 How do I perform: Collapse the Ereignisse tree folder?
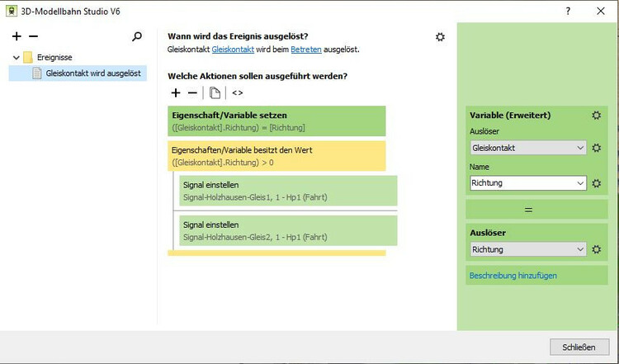17,58
